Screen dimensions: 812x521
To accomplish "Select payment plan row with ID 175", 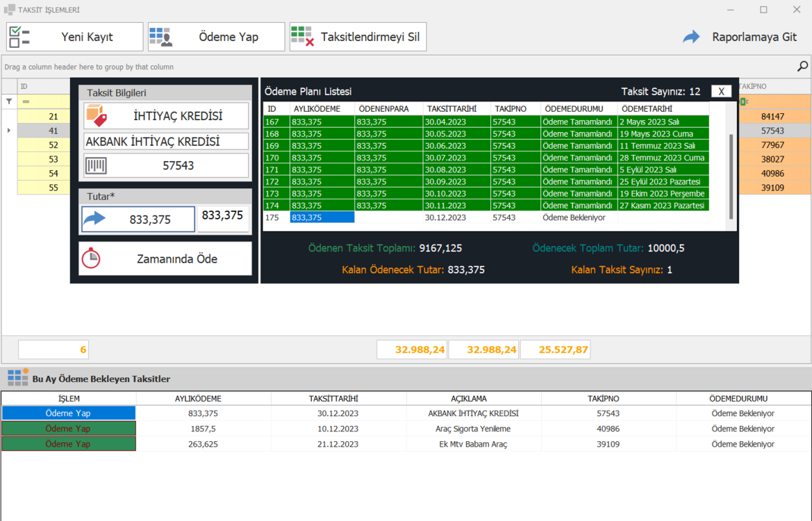I will (486, 217).
